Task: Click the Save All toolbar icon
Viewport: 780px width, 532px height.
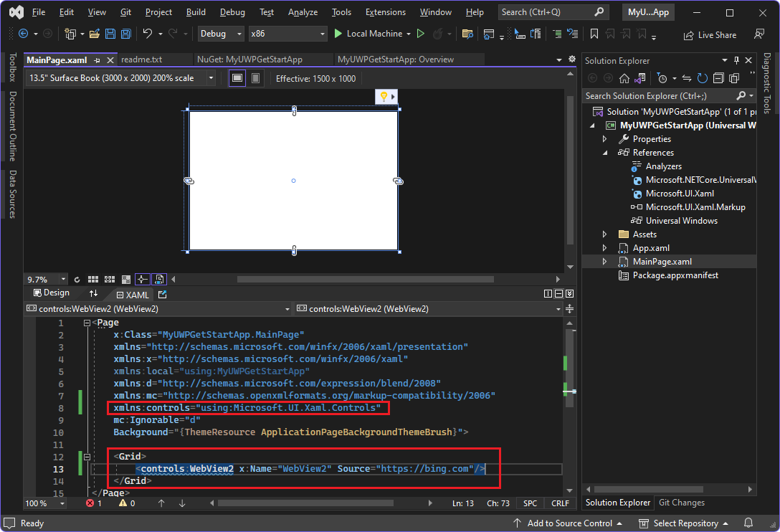Action: click(125, 33)
